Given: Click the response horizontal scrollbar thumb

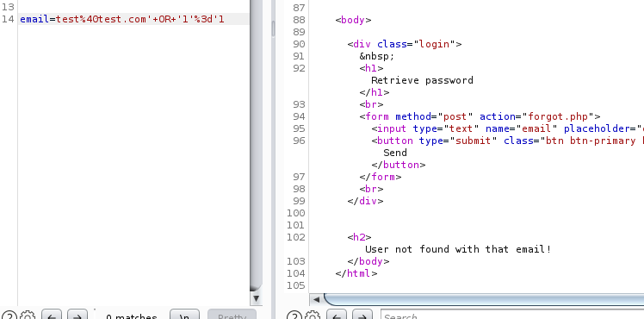Looking at the screenshot, I should coord(484,299).
